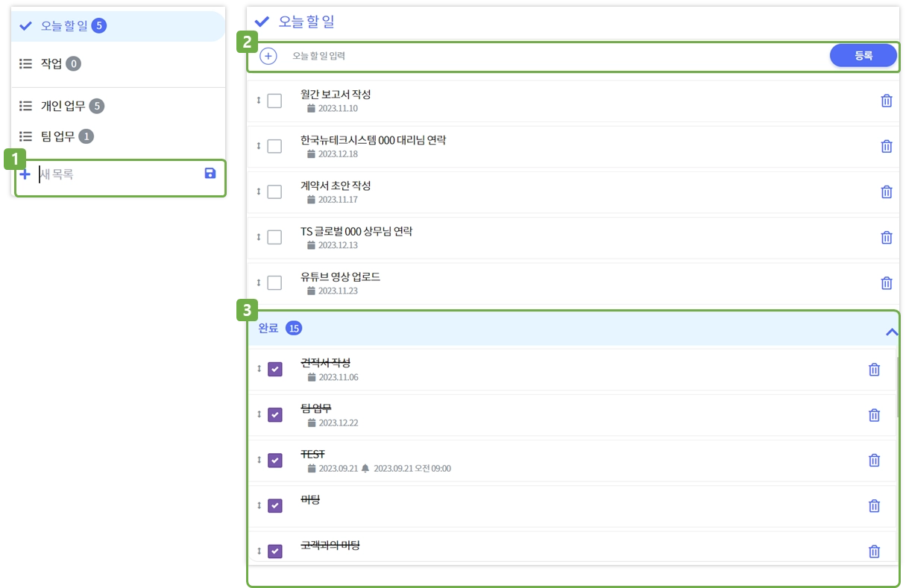Delete the completed 견적서 작성 task
Screen dimensions: 906x588
point(875,369)
